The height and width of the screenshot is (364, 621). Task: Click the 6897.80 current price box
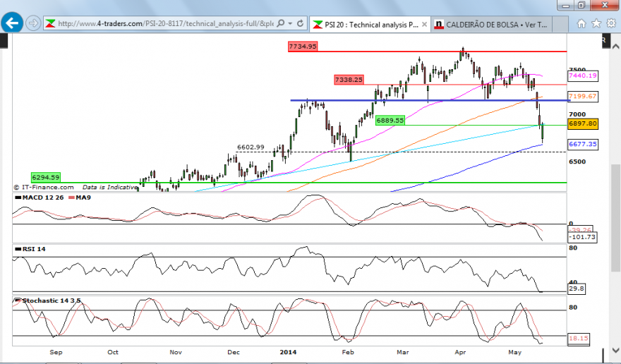pos(583,123)
